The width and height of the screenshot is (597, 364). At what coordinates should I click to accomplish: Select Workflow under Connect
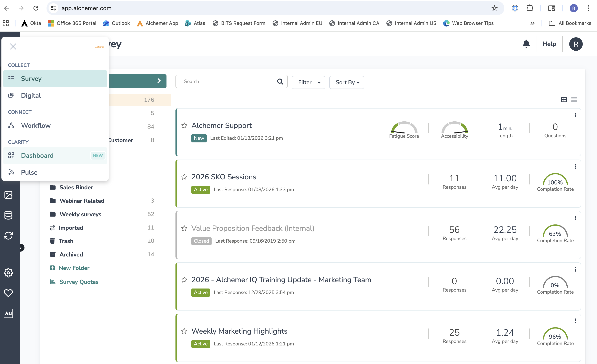[x=36, y=125]
